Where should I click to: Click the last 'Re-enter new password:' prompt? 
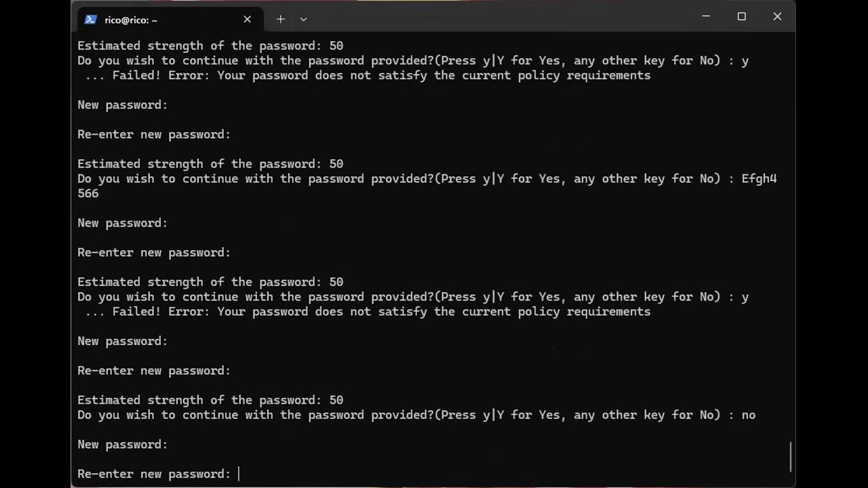coord(154,474)
